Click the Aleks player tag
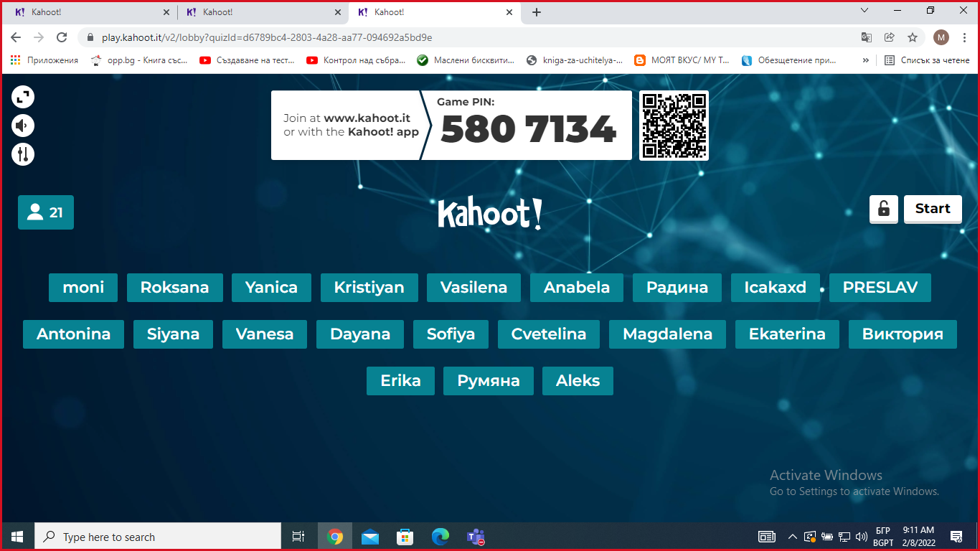The width and height of the screenshot is (980, 551). [578, 381]
